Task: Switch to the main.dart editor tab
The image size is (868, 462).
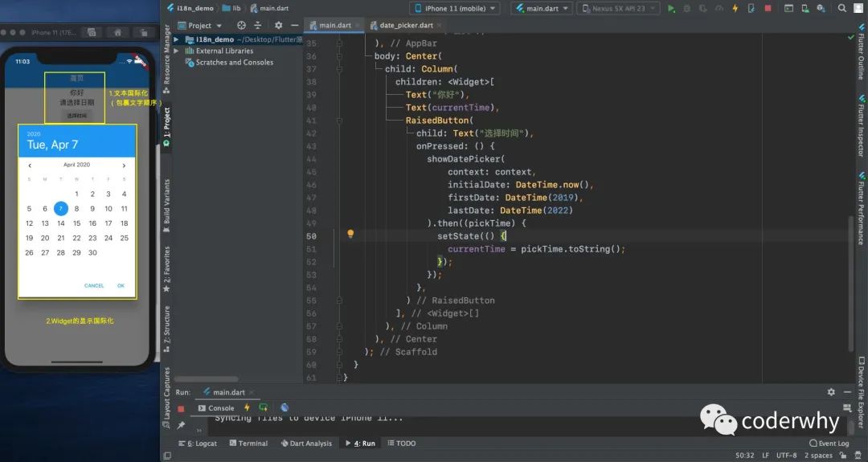Action: pyautogui.click(x=335, y=26)
